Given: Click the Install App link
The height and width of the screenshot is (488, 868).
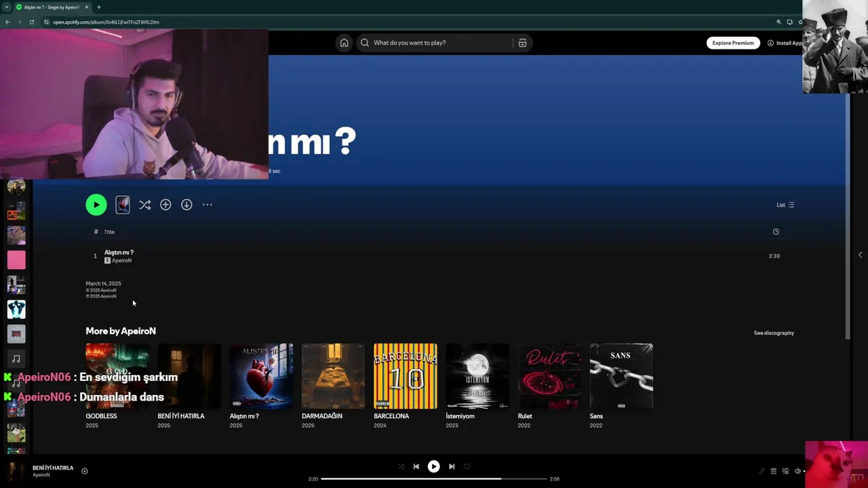Looking at the screenshot, I should coord(787,43).
